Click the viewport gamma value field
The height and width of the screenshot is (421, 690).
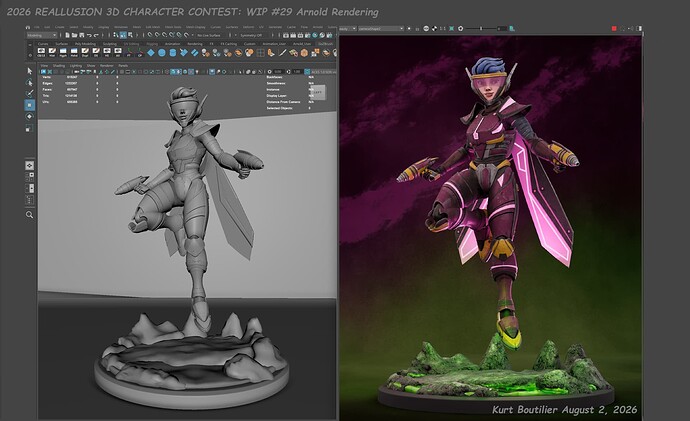296,71
